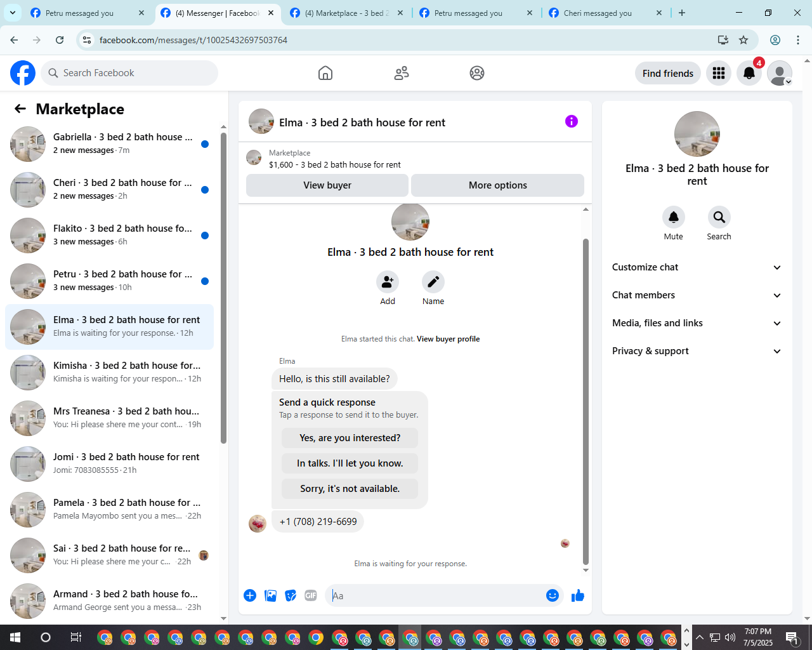
Task: Open more actions plus icon in composer
Action: pyautogui.click(x=250, y=595)
